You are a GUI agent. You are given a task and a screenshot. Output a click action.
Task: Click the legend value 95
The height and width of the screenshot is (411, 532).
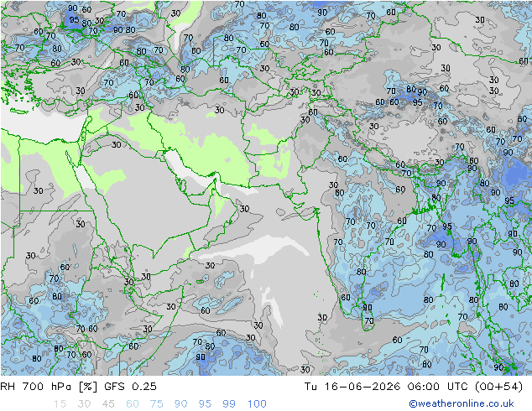click(205, 404)
